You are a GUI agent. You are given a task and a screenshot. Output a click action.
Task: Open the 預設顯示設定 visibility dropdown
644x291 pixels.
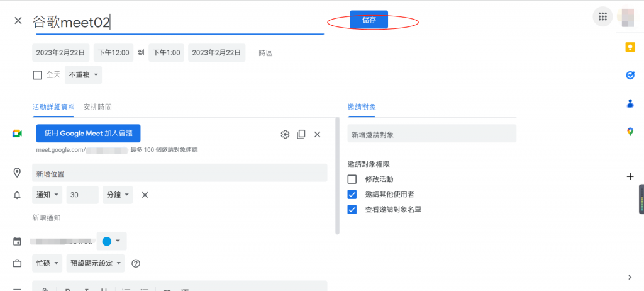[x=96, y=263]
